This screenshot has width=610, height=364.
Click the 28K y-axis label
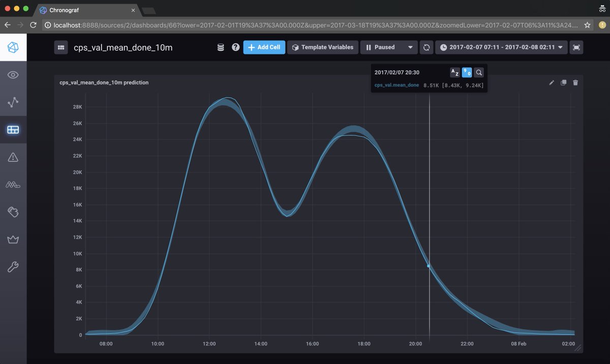78,107
